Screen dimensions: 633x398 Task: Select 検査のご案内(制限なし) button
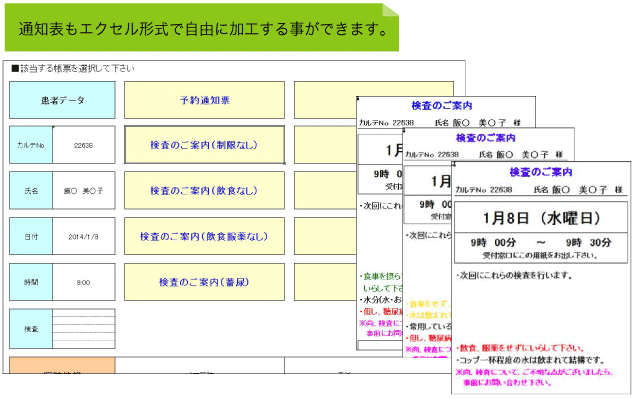(204, 145)
